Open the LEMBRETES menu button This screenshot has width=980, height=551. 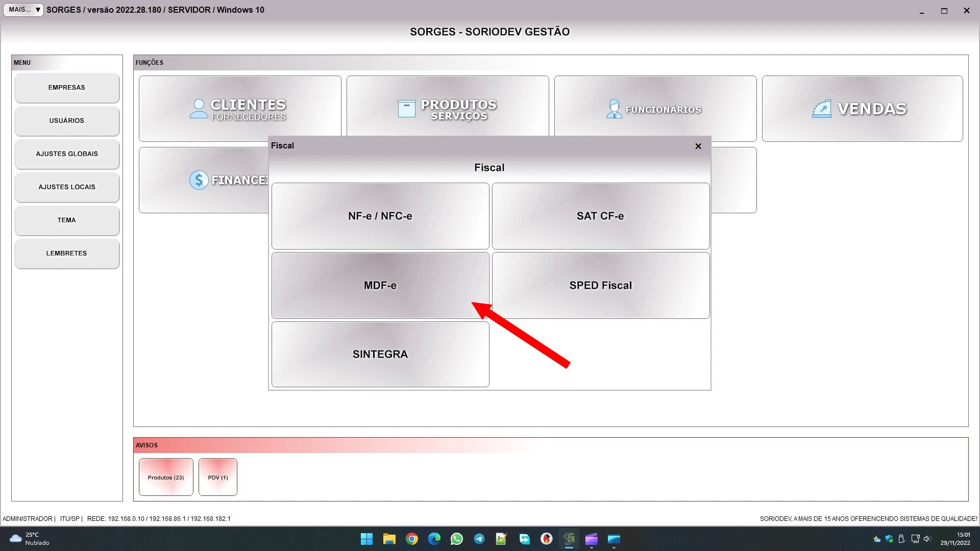pyautogui.click(x=67, y=254)
